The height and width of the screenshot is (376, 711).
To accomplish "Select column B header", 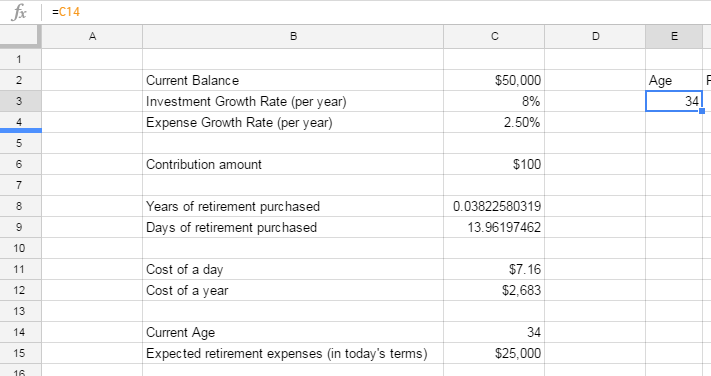I will coord(293,36).
